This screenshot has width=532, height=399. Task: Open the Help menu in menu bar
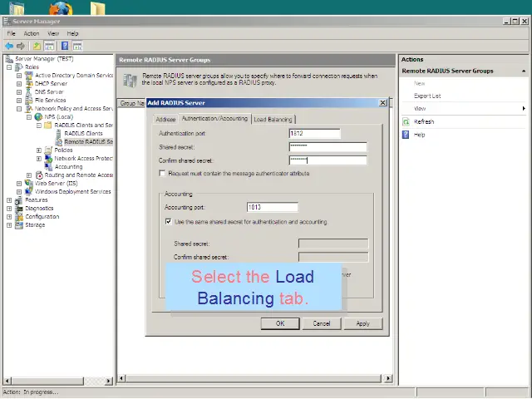(72, 33)
